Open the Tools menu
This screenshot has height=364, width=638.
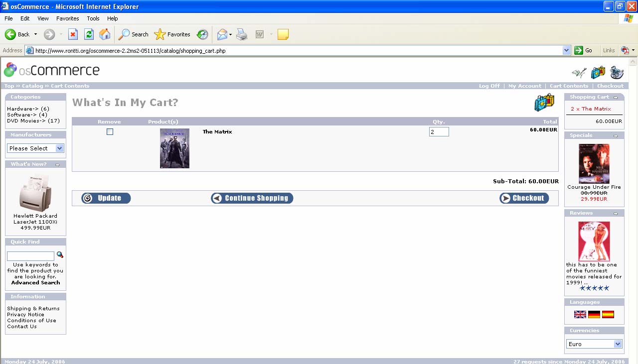93,18
